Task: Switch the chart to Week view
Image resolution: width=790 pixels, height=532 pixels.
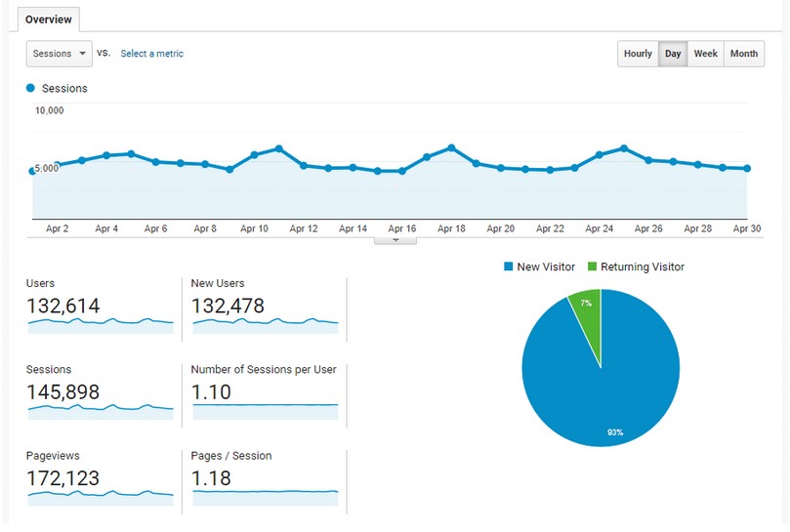Action: click(705, 54)
